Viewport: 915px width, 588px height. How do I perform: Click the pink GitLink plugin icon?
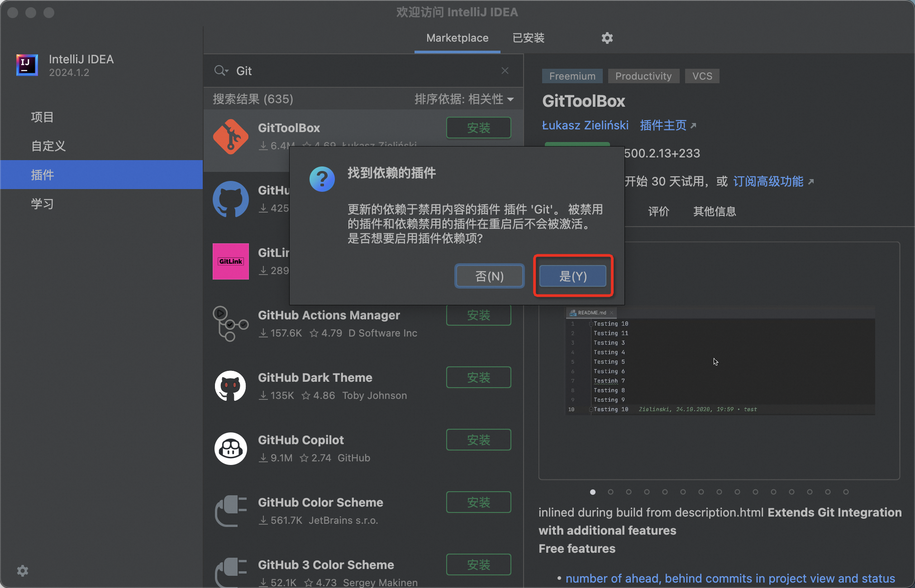click(x=231, y=261)
